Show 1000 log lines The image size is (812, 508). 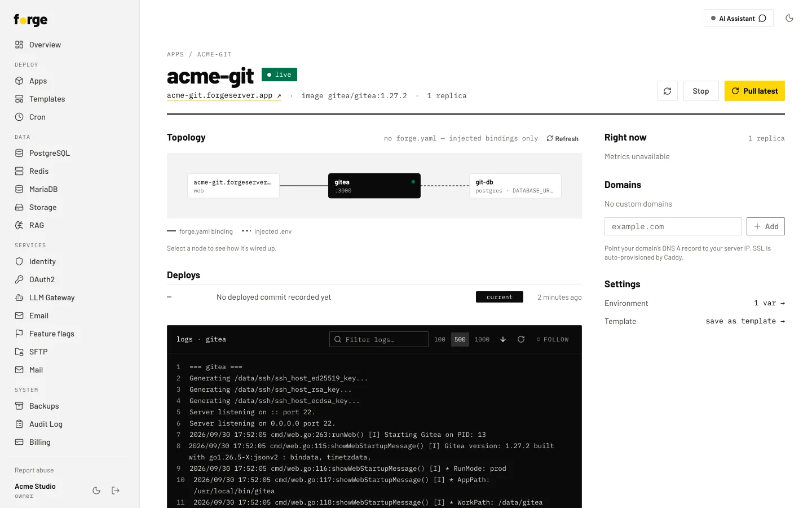coord(482,339)
